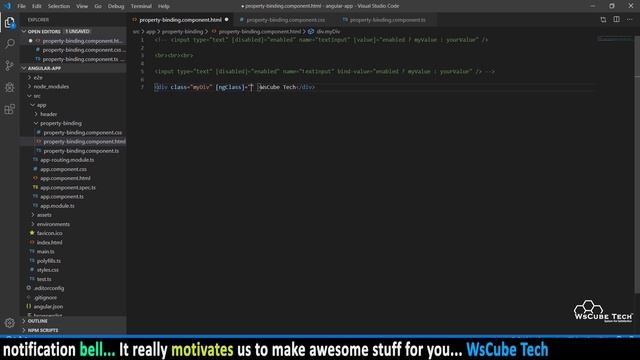Open the Go menu
The height and width of the screenshot is (360, 640).
(98, 6)
